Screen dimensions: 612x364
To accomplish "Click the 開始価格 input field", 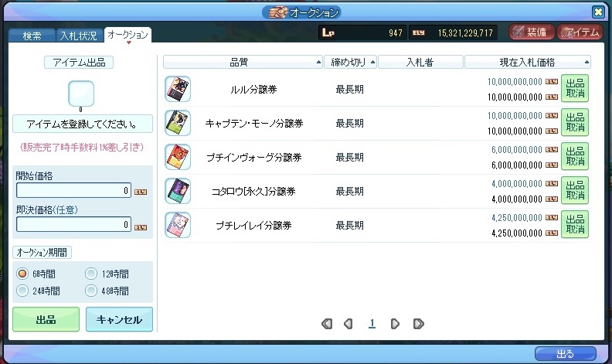I will 74,191.
